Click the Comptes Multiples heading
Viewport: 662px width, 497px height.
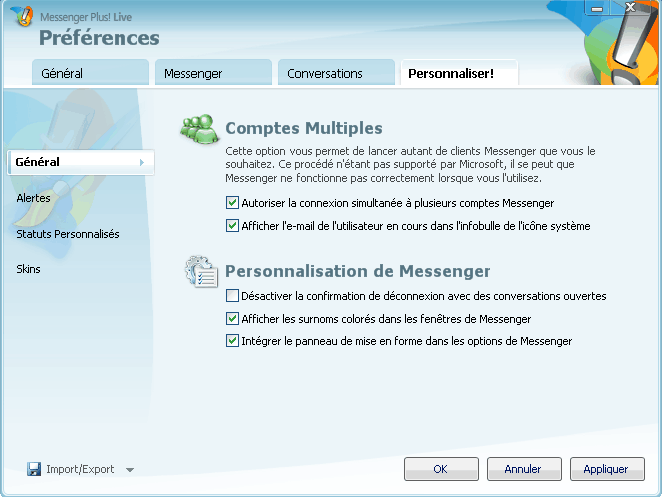[x=304, y=128]
